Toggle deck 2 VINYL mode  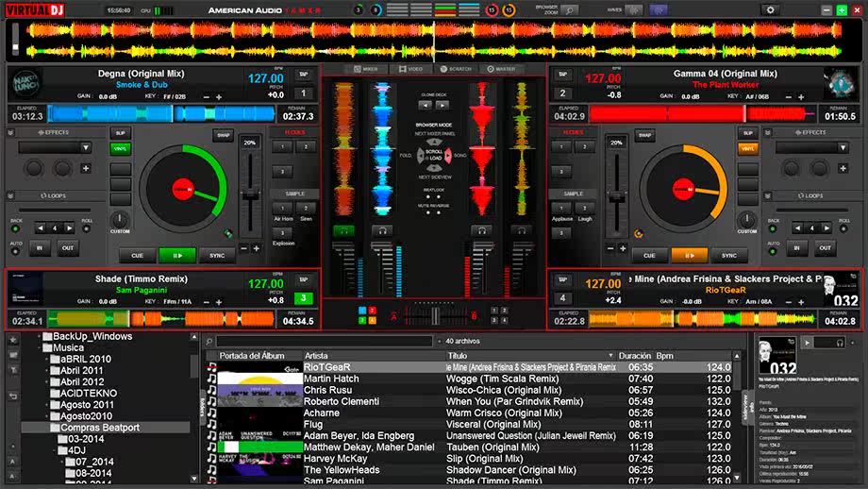tap(748, 149)
